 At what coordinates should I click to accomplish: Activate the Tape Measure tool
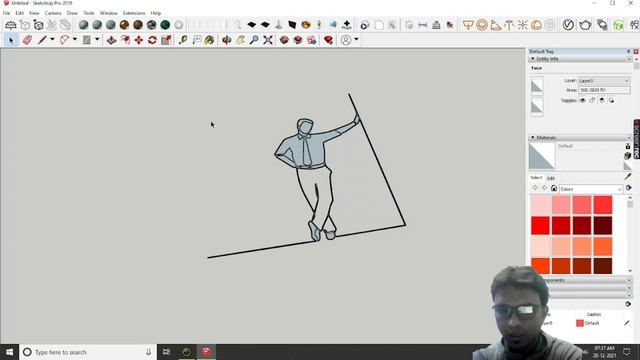coord(183,40)
